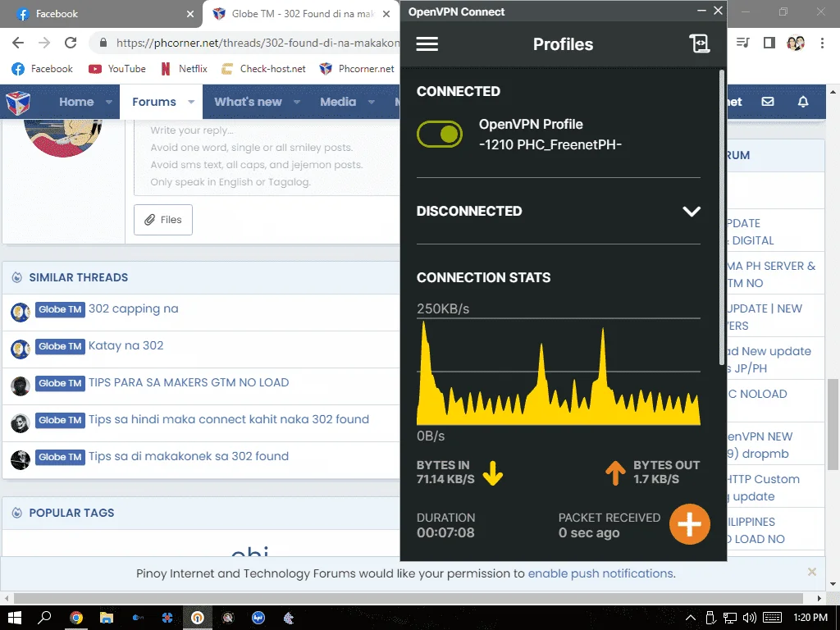
Task: Toggle the Chrome side panel icon
Action: (769, 43)
